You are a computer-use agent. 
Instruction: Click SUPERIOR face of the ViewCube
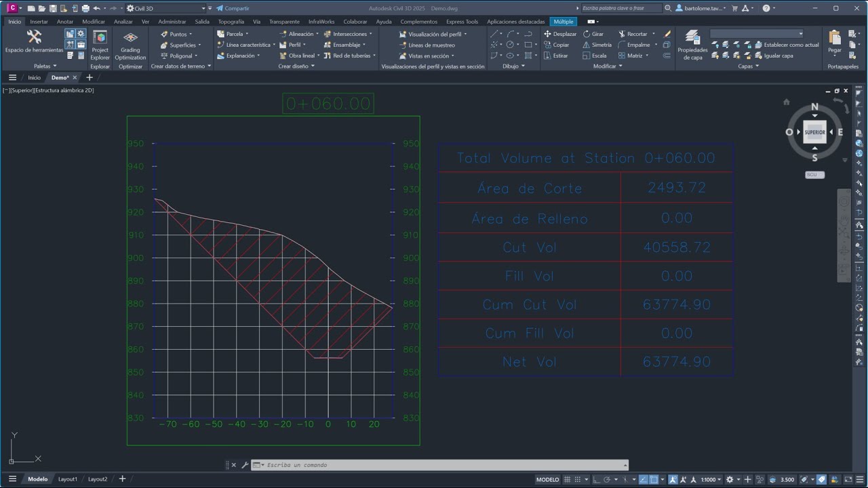(x=814, y=132)
